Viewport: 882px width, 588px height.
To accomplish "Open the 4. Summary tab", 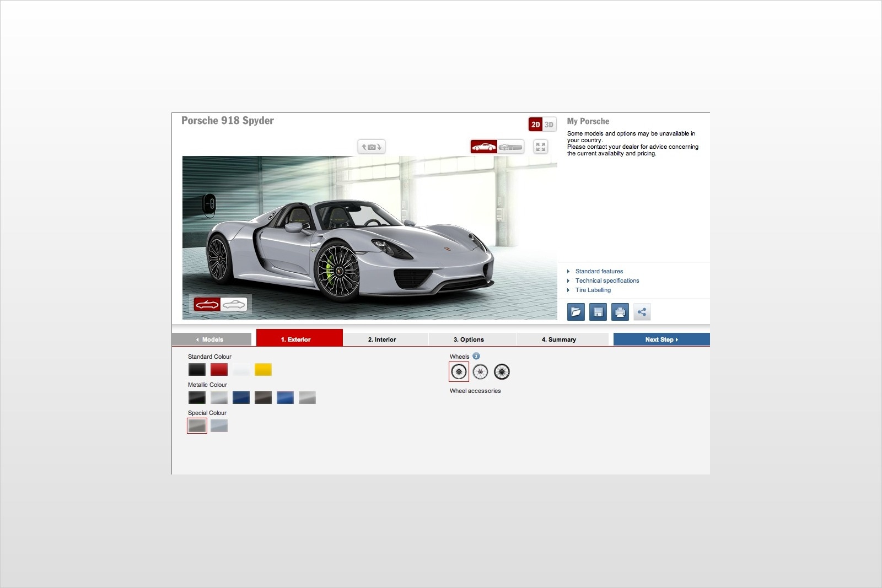I will 562,339.
